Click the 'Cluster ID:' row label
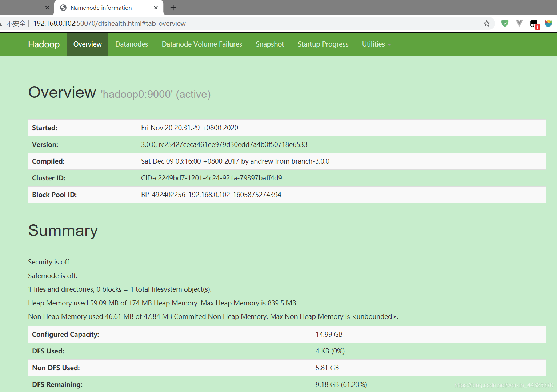The image size is (557, 392). (49, 178)
